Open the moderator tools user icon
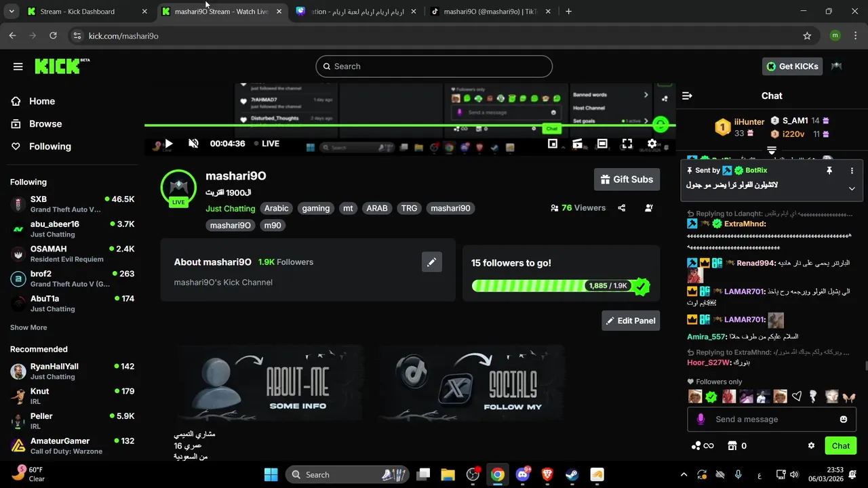 point(649,208)
